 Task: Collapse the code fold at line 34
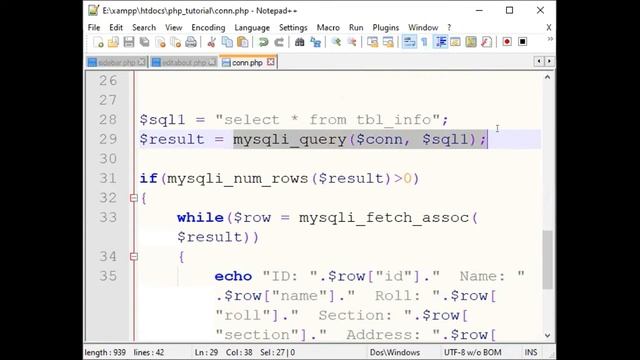point(133,257)
